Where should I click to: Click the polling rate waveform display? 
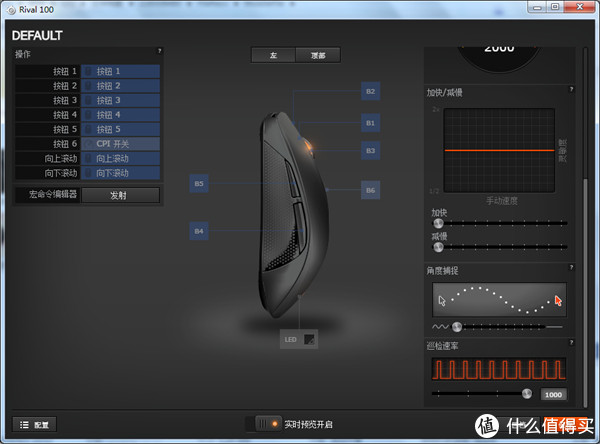point(499,369)
